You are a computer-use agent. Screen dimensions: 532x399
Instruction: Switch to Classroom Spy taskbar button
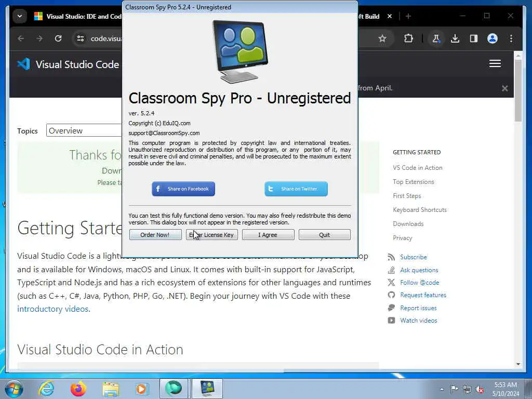(207, 389)
